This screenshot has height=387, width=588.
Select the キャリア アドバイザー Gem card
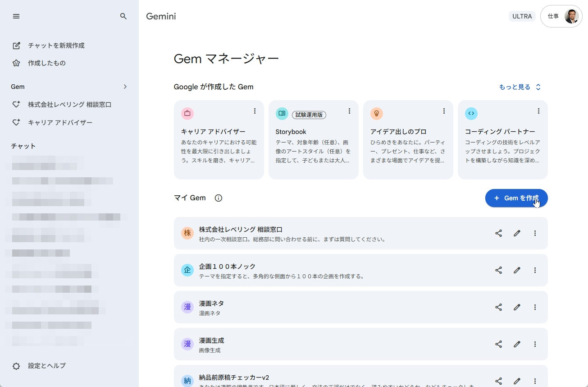coord(219,140)
